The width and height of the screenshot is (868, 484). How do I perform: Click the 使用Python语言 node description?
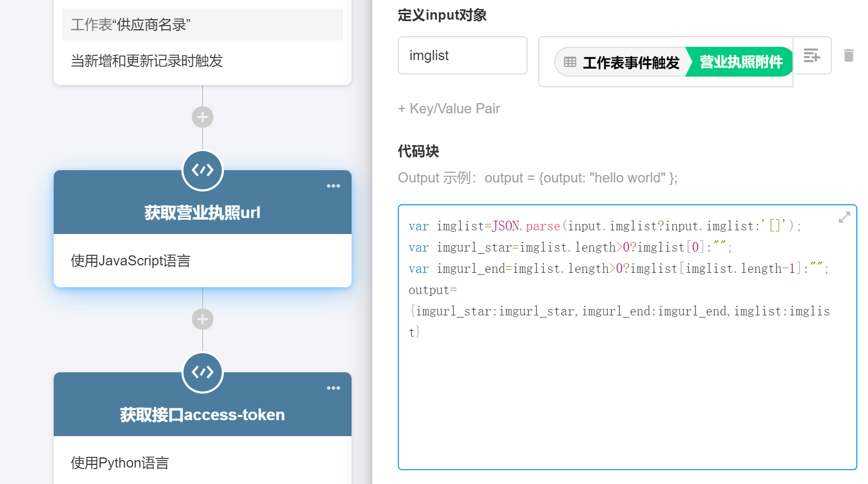(120, 463)
